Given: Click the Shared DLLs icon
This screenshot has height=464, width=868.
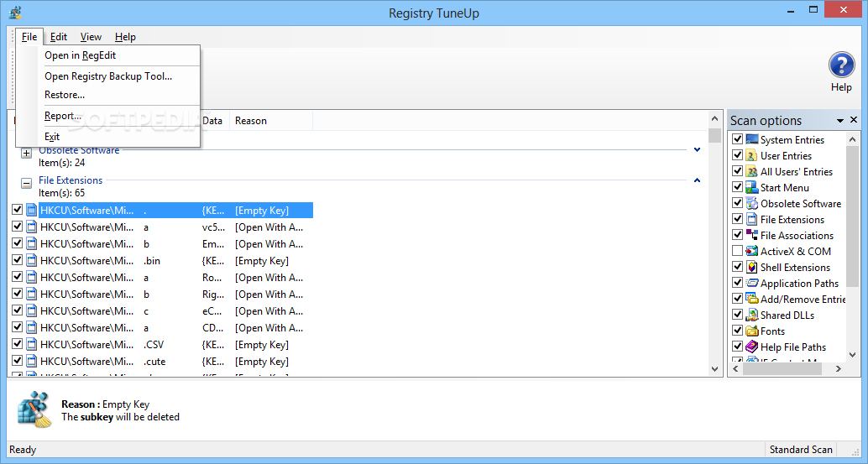Looking at the screenshot, I should pyautogui.click(x=752, y=315).
